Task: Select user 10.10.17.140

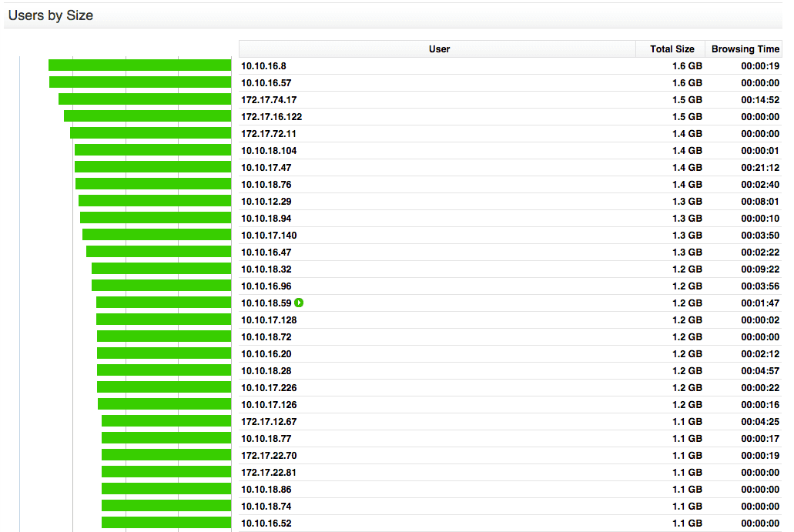Action: pyautogui.click(x=269, y=236)
